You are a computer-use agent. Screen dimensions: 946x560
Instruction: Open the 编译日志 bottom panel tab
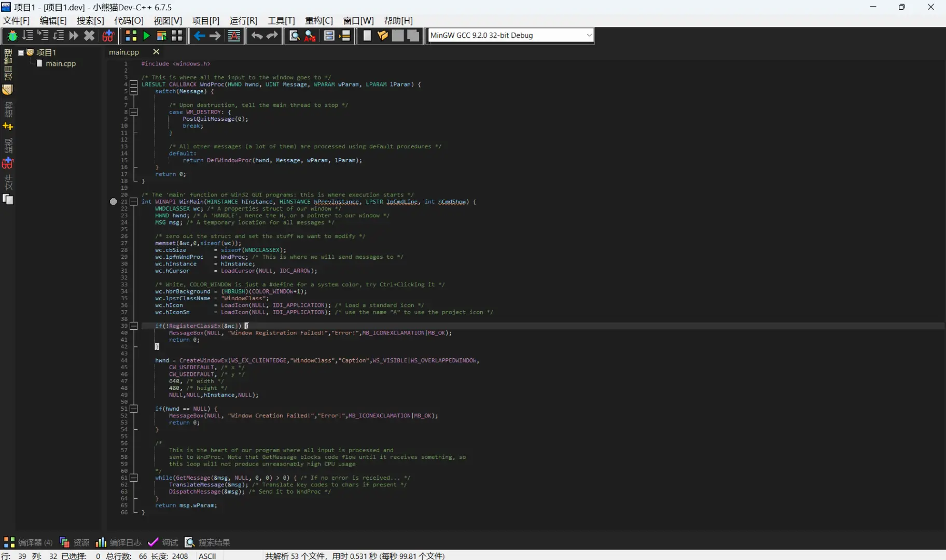(x=119, y=542)
